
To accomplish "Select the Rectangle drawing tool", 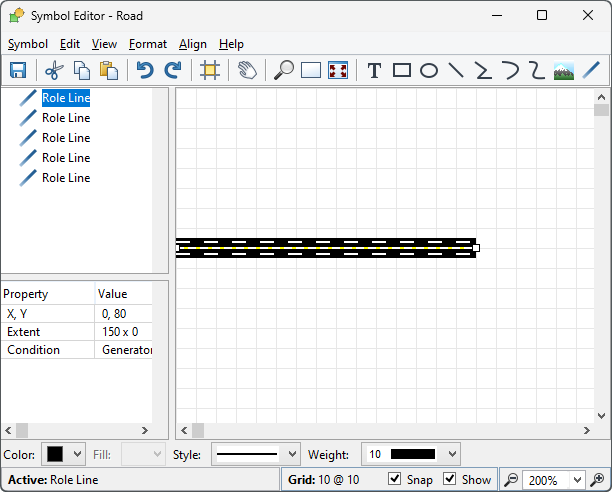I will 402,71.
